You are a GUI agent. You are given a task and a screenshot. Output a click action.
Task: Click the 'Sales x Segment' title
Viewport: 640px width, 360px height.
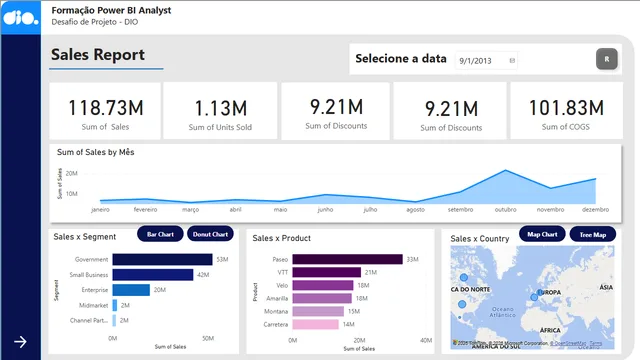tap(84, 237)
